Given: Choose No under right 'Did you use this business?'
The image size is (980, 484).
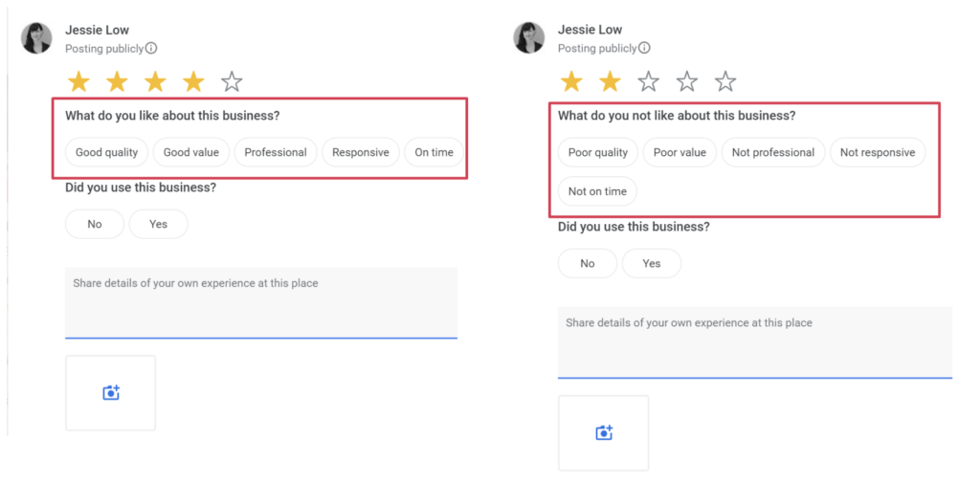Looking at the screenshot, I should coord(588,263).
